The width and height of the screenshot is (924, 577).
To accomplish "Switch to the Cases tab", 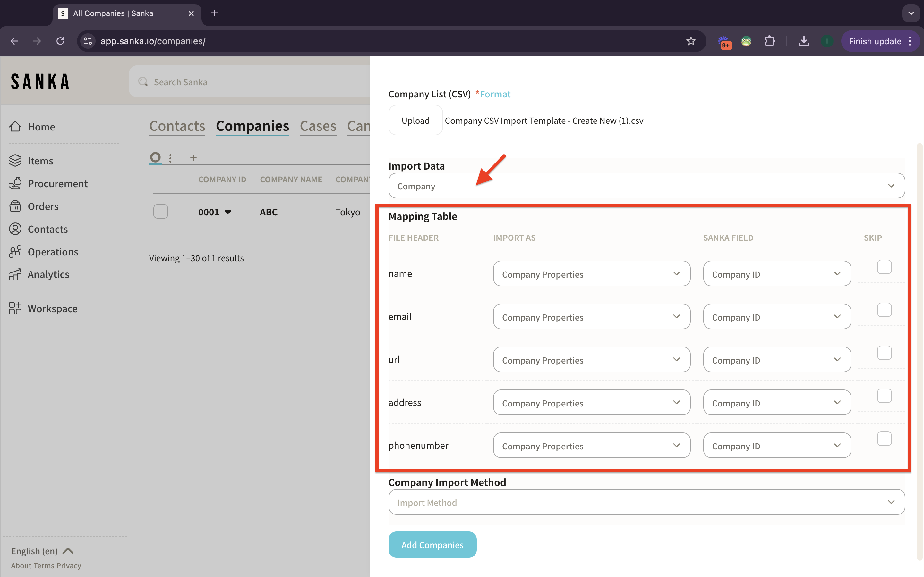I will click(318, 126).
